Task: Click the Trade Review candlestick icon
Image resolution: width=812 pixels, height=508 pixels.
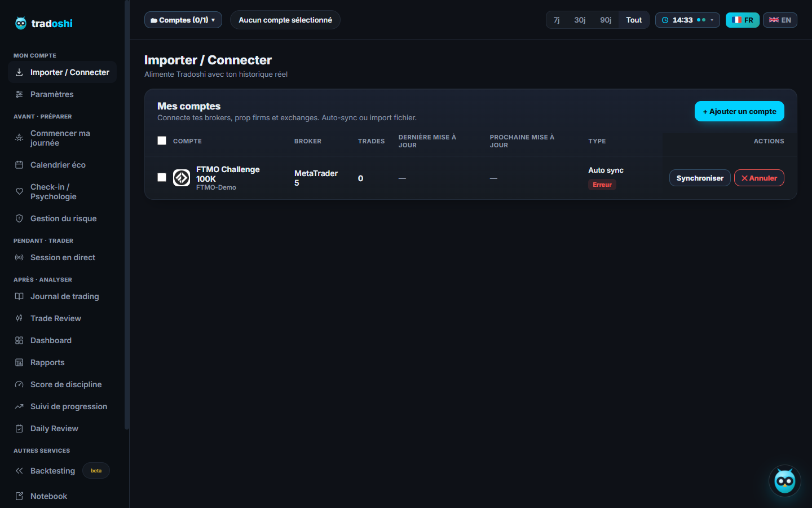Action: point(19,318)
